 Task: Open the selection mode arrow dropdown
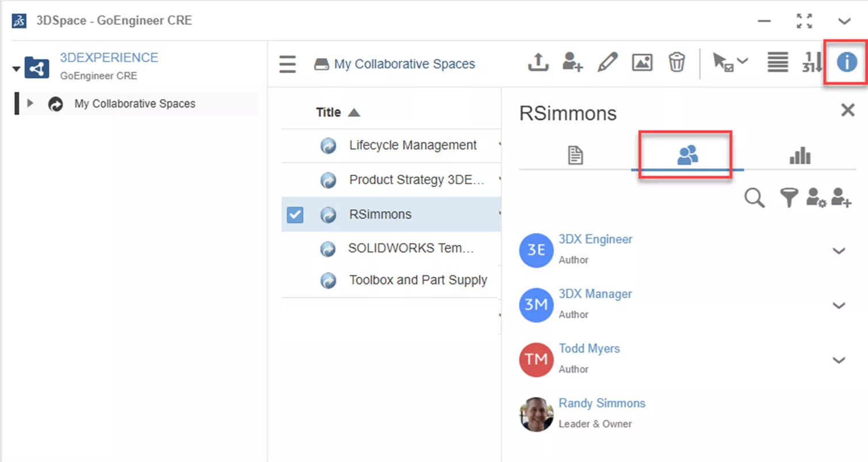tap(730, 62)
